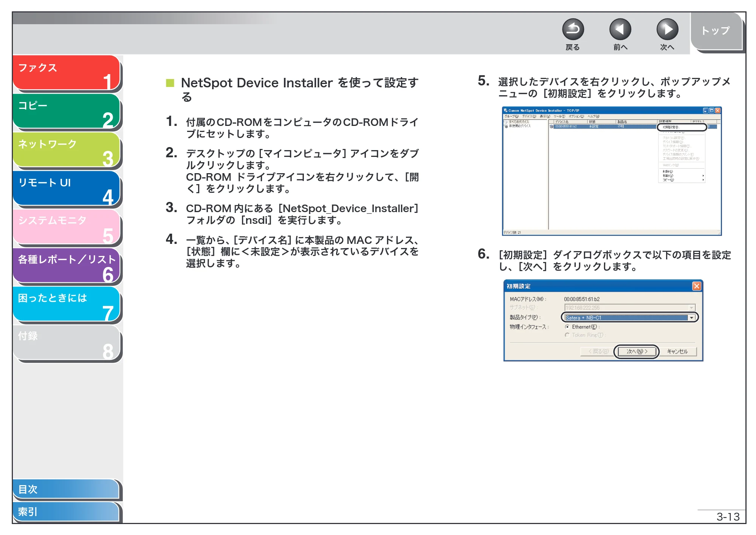This screenshot has width=756, height=535.
Task: Select the Token Ring radio button
Action: click(567, 335)
